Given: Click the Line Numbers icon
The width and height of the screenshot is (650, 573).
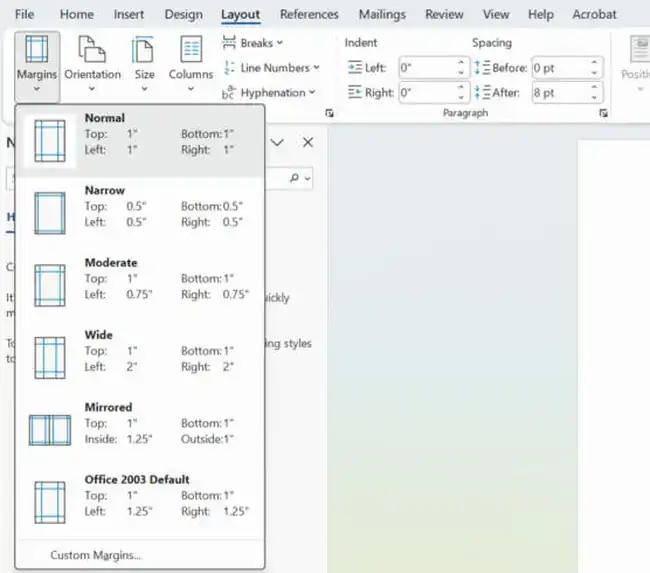Looking at the screenshot, I should pyautogui.click(x=229, y=67).
